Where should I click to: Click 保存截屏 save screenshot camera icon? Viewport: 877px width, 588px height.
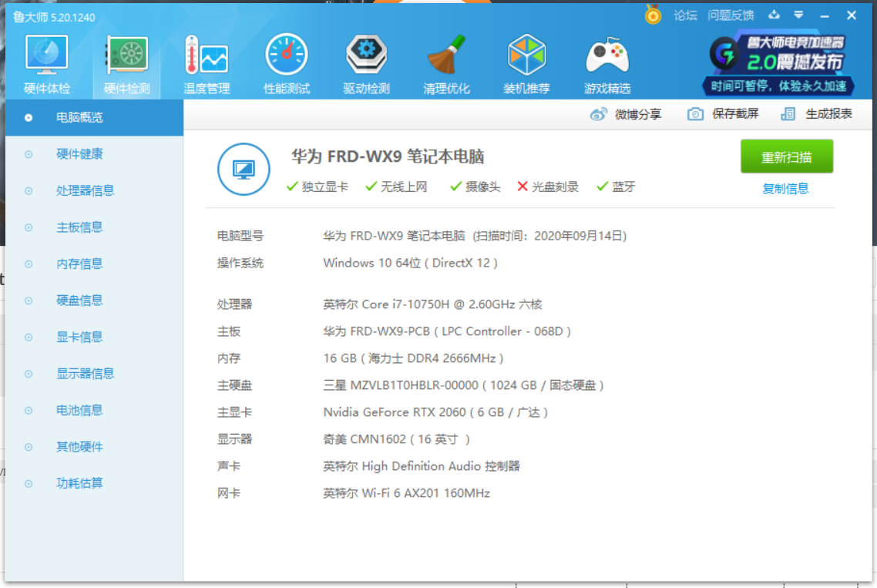pos(723,114)
